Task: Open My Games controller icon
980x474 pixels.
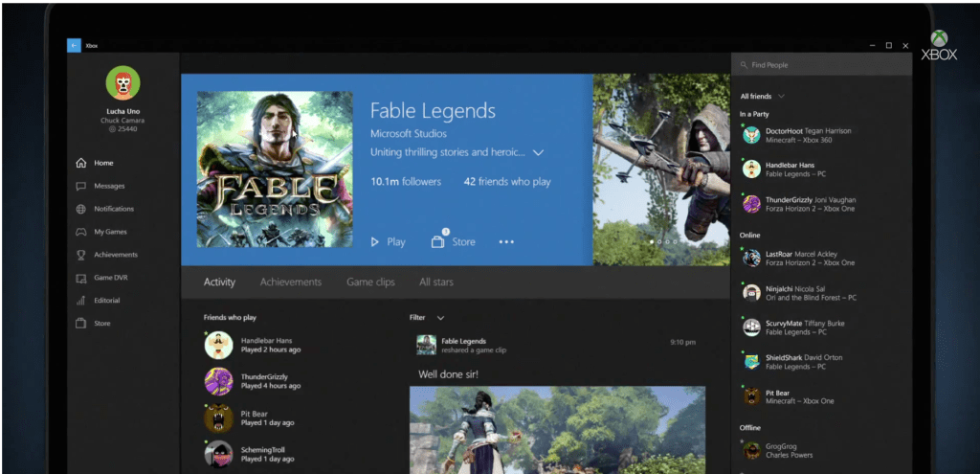Action: (x=80, y=232)
